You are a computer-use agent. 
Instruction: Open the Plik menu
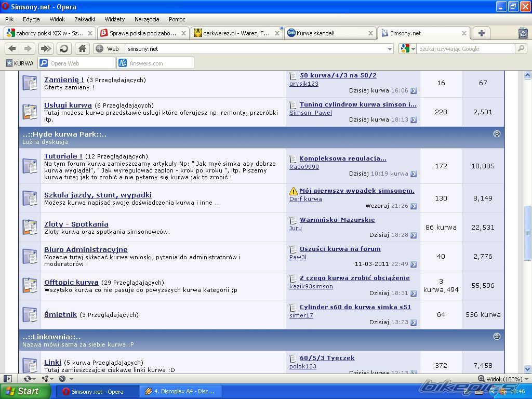(9, 19)
